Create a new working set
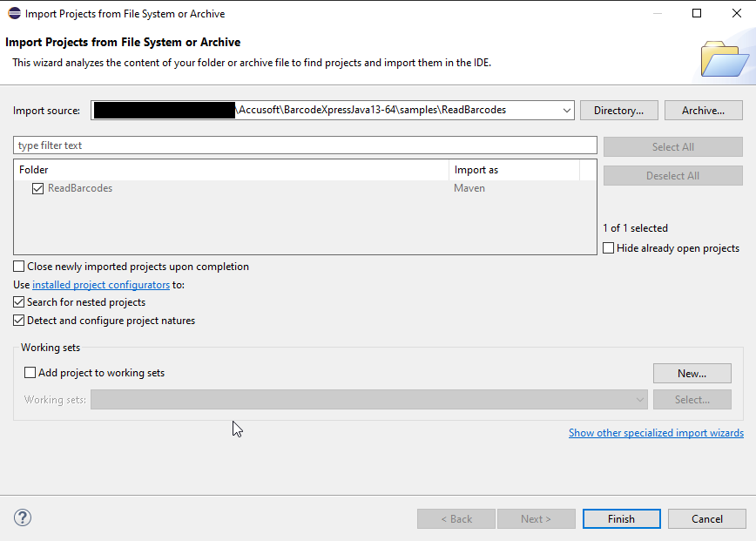The width and height of the screenshot is (756, 541). [x=692, y=373]
